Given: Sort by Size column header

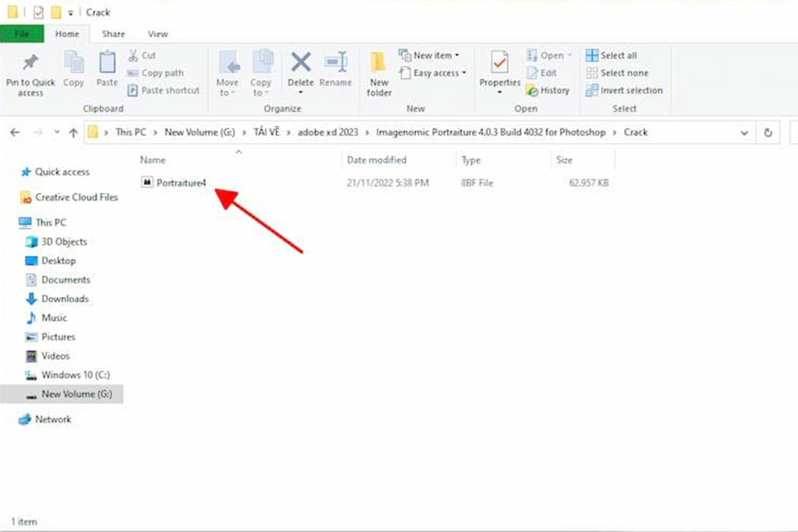Looking at the screenshot, I should (x=564, y=160).
